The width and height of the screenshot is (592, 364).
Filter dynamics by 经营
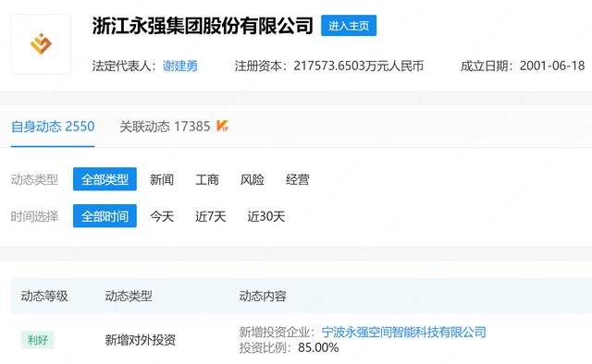(298, 179)
